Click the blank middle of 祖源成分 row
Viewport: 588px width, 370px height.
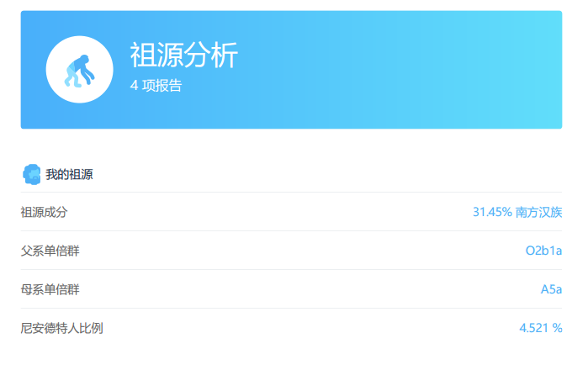(x=270, y=212)
